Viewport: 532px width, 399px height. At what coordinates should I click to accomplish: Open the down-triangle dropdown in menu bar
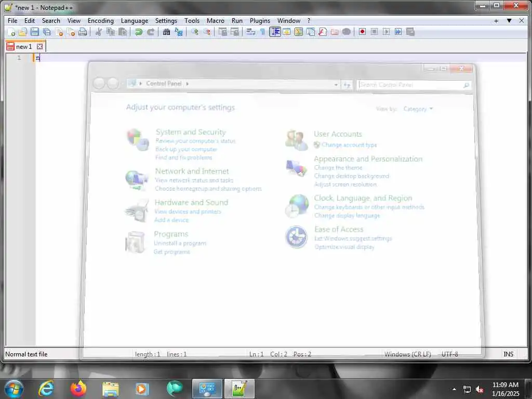(509, 21)
